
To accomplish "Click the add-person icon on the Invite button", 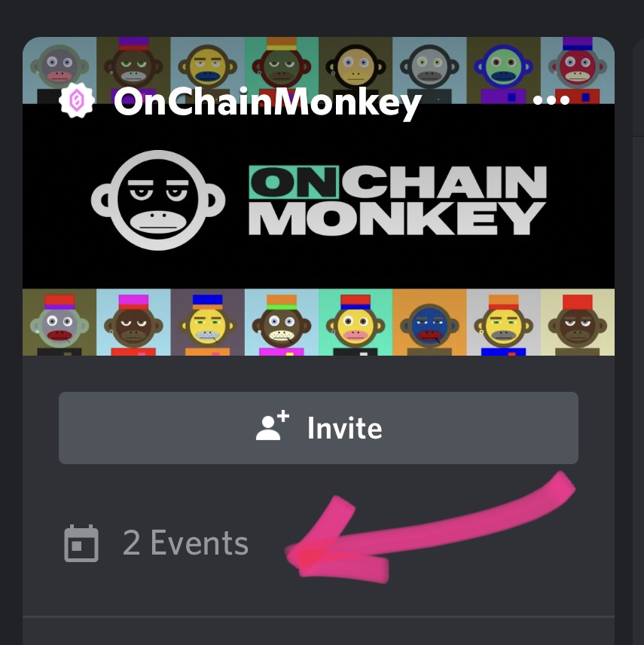I will pyautogui.click(x=273, y=426).
